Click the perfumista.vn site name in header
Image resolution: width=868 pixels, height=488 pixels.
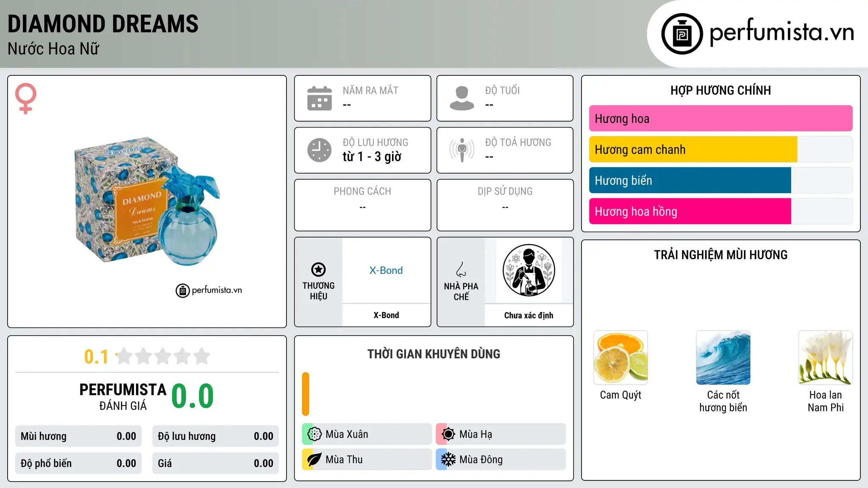tap(782, 32)
